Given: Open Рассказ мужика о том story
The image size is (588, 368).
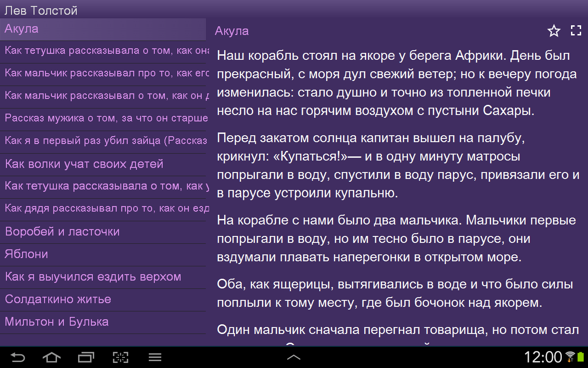Looking at the screenshot, I should [103, 119].
